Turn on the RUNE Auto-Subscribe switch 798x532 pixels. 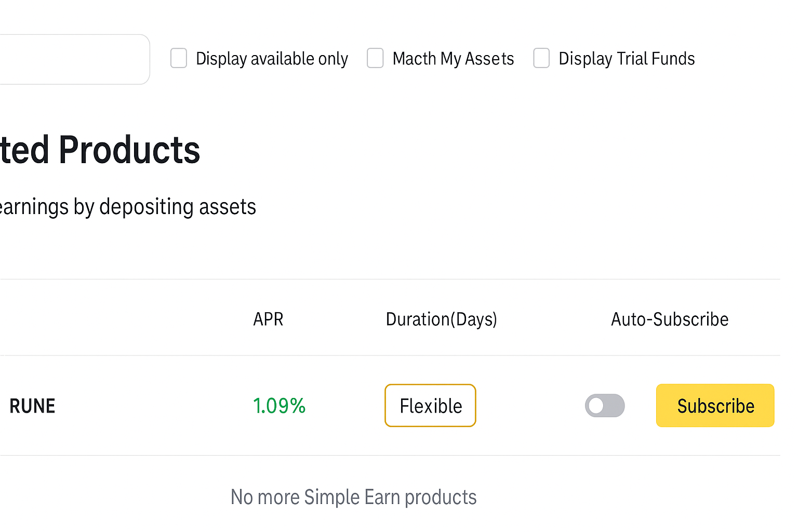[x=605, y=406]
